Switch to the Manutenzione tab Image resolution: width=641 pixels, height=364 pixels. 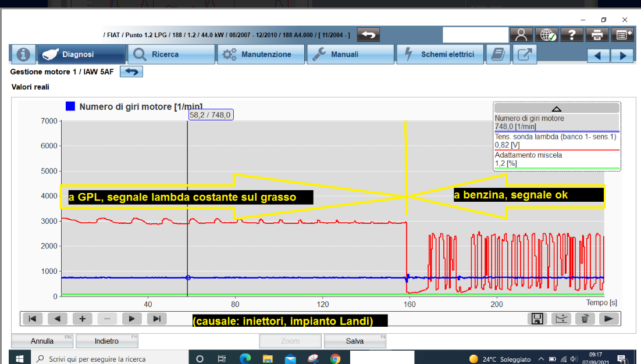(260, 55)
